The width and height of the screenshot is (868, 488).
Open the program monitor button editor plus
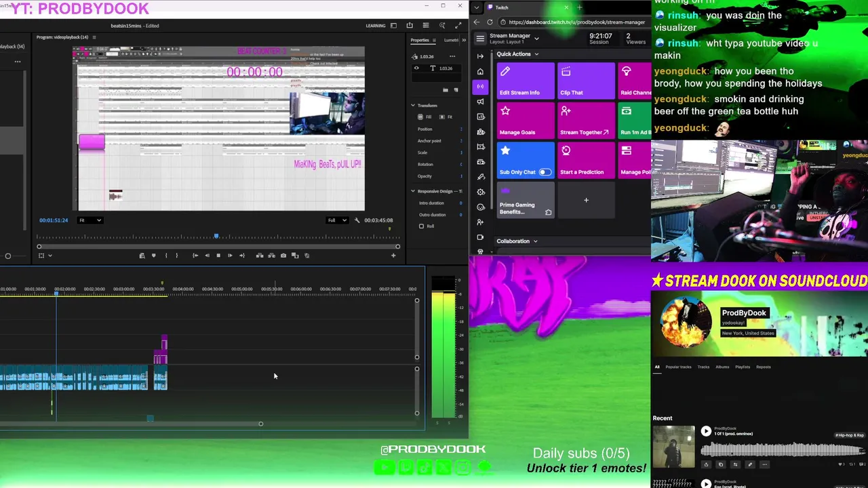(x=393, y=256)
